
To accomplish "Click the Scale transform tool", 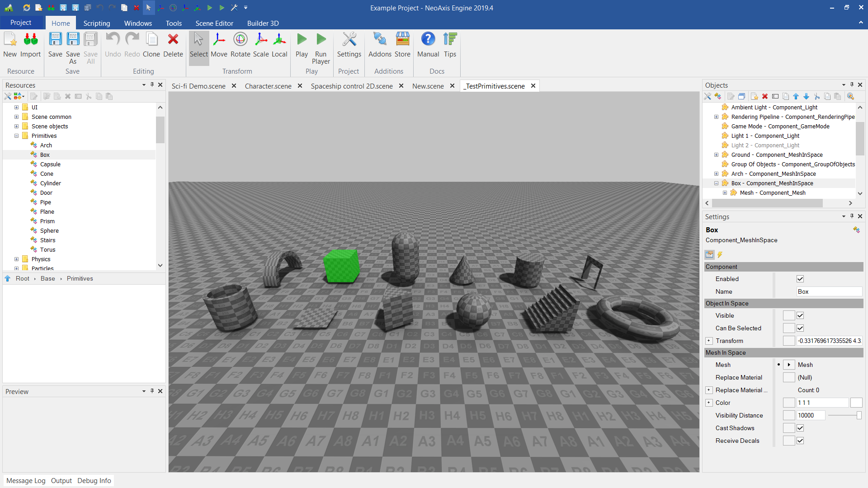I will tap(261, 45).
